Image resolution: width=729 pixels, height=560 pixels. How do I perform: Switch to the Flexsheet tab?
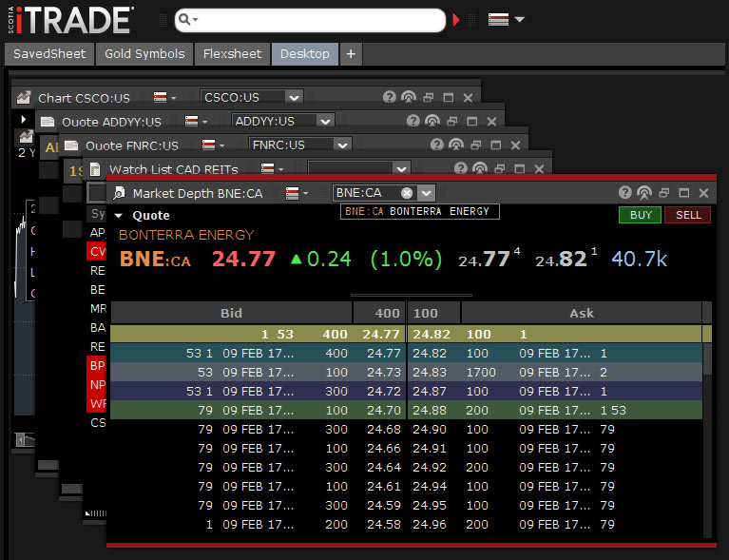coord(232,54)
